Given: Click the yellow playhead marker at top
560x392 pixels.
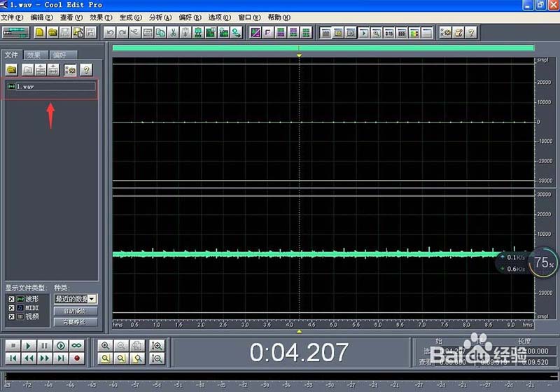Looking at the screenshot, I should (300, 55).
